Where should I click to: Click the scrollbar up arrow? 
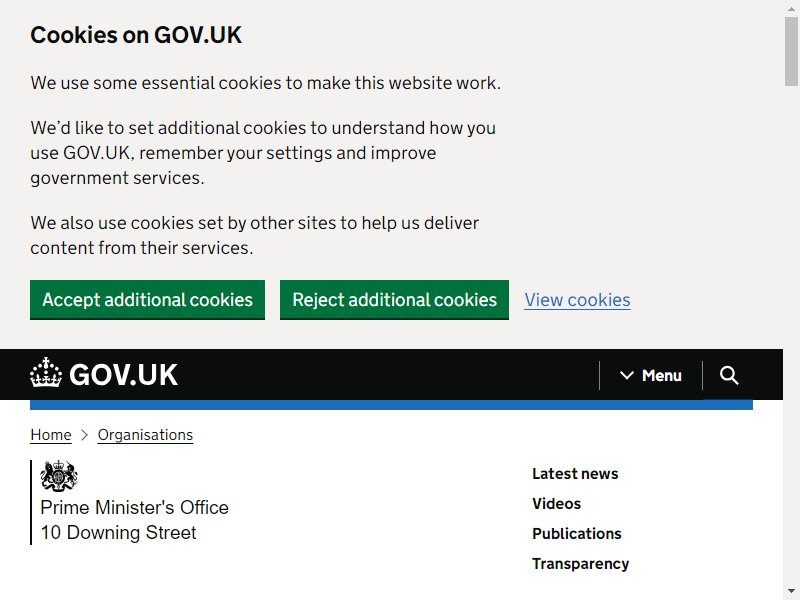tap(791, 6)
